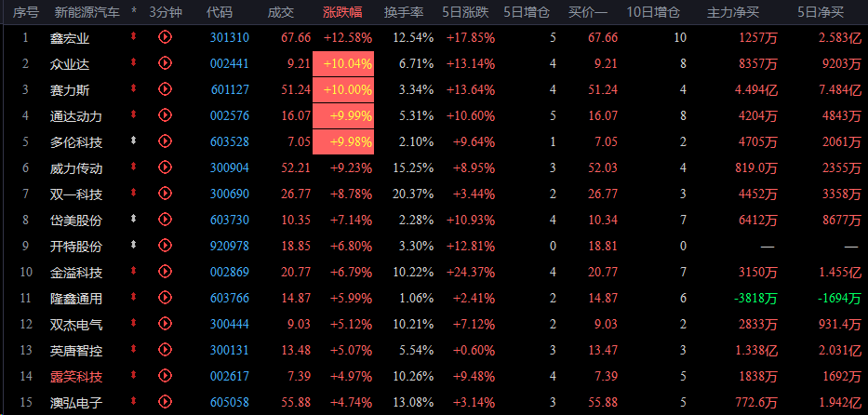Click the 新能源汽车 sector header
The height and width of the screenshot is (415, 868).
[87, 12]
